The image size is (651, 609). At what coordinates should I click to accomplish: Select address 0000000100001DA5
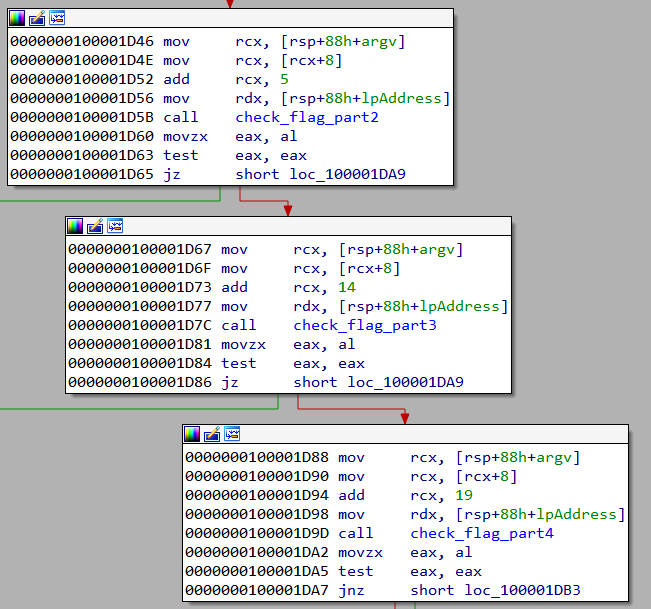pos(257,571)
